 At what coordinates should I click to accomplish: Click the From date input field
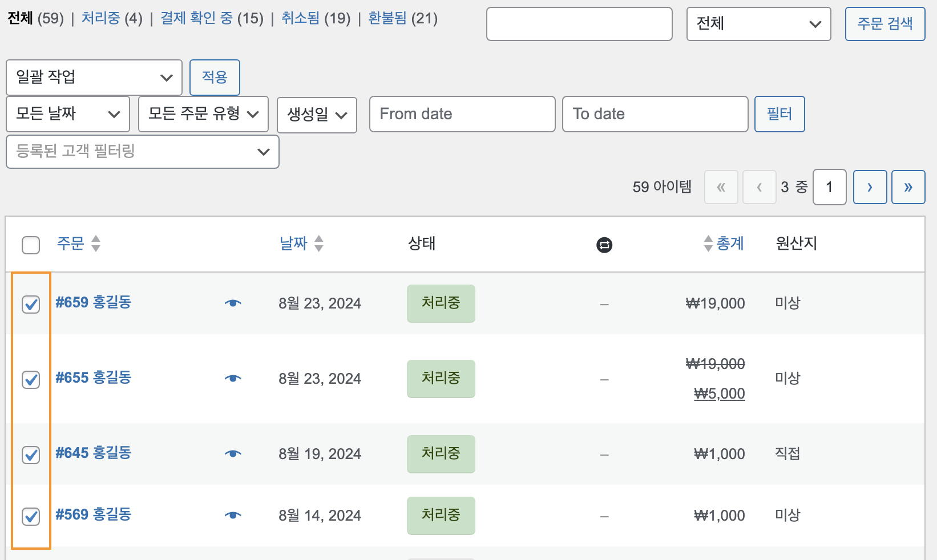pos(462,114)
